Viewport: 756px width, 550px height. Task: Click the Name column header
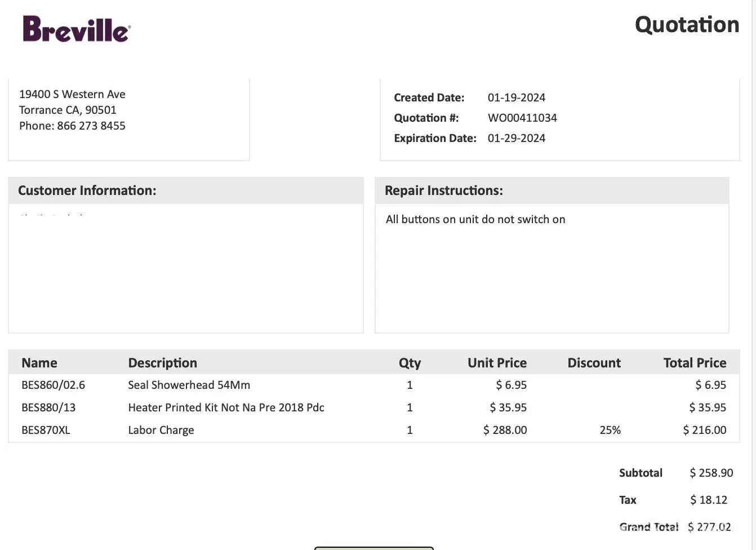pos(39,363)
